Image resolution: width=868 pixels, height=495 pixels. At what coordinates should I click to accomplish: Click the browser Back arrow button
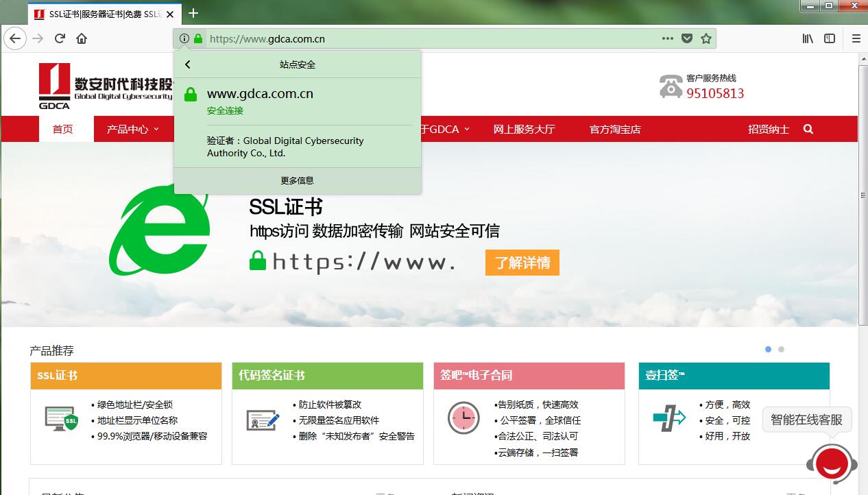(x=15, y=38)
